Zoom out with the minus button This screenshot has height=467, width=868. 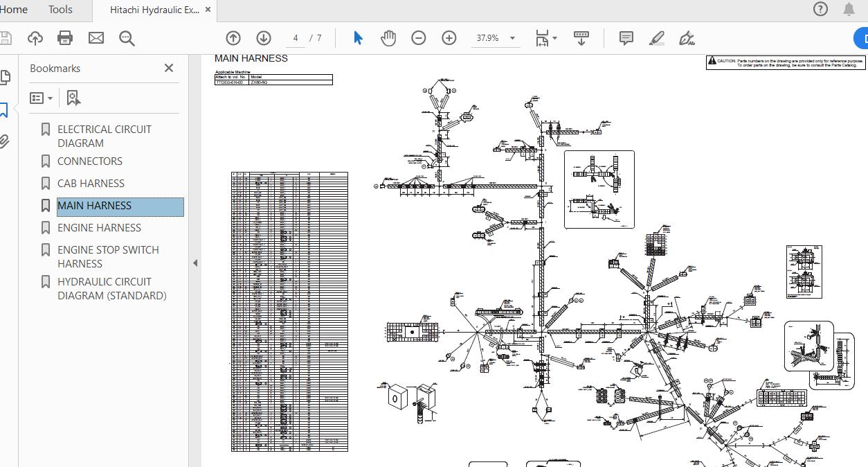(x=419, y=38)
